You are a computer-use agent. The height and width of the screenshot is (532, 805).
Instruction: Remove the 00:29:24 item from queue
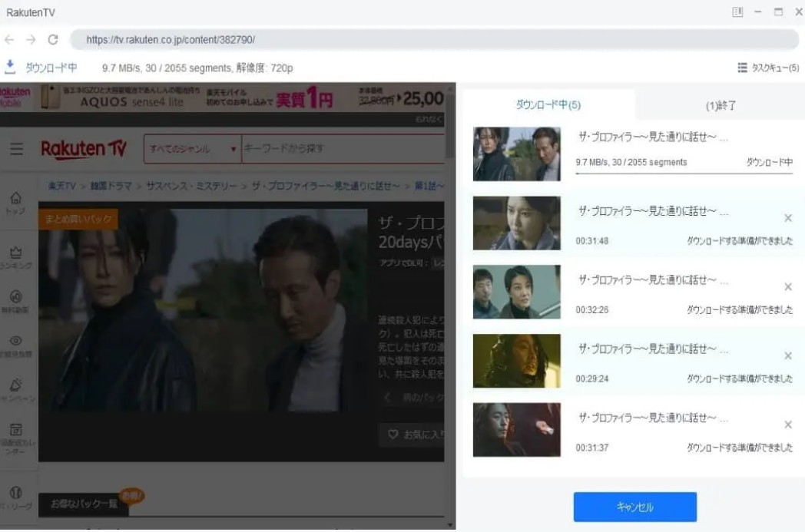(788, 355)
